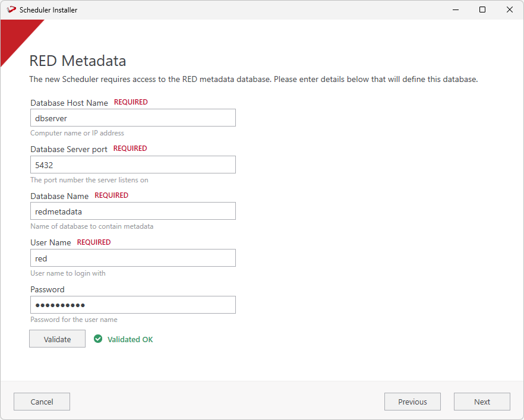Screen dimensions: 524x420
Task: Click REQUIRED beside Database Server port
Action: 130,149
